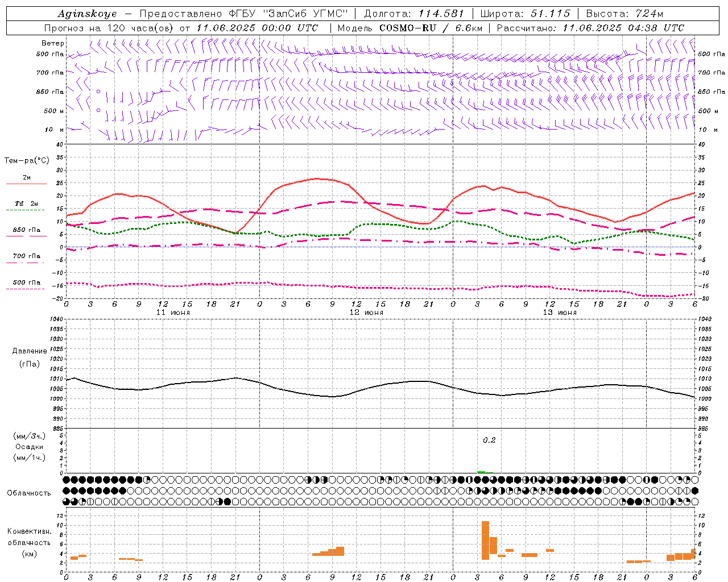The image size is (728, 582).
Task: Click the Высота: 724м elevation value
Action: click(x=624, y=14)
